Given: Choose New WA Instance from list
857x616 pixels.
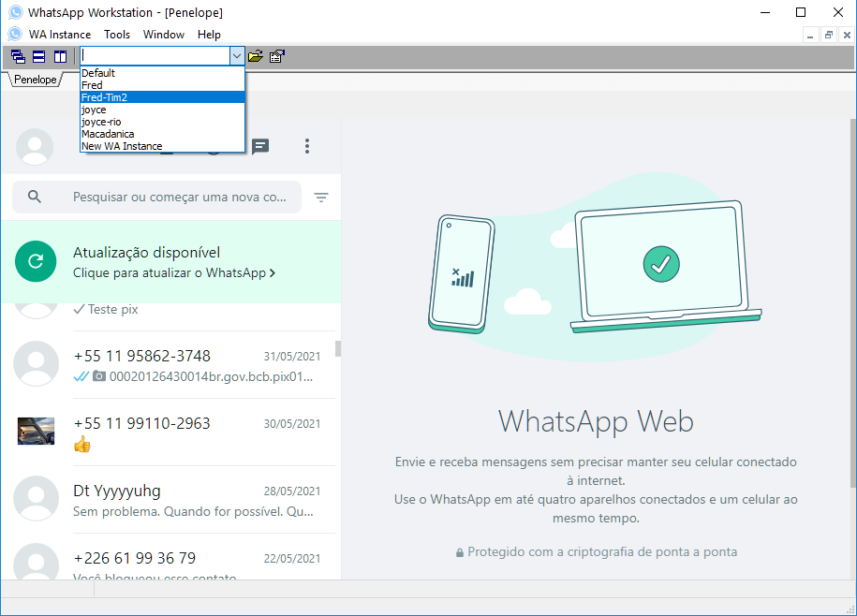Looking at the screenshot, I should click(x=162, y=146).
